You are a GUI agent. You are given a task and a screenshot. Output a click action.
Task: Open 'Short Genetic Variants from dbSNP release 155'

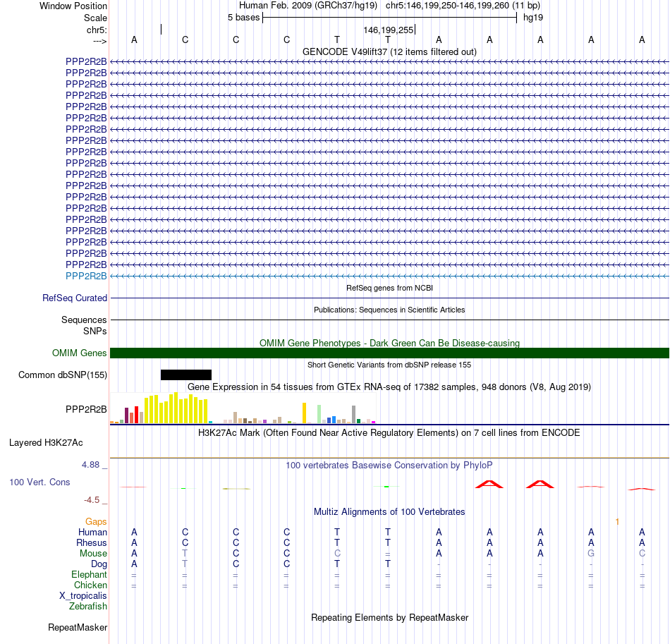(x=389, y=365)
